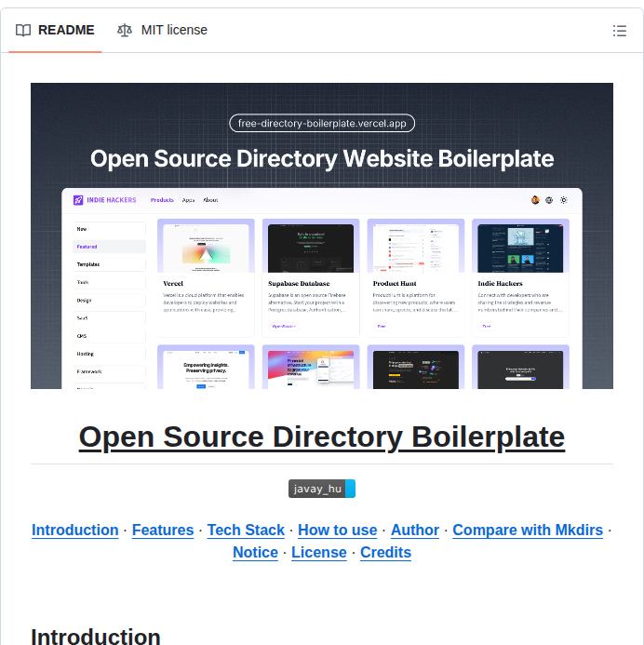Screen dimensions: 644x645
Task: Open the Compare with Mkdirs link
Action: [528, 531]
